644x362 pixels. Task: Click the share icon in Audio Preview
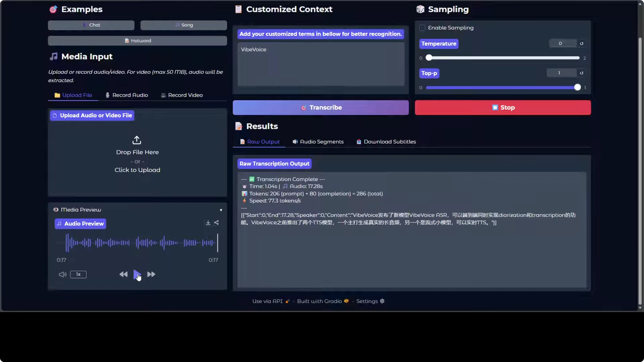[x=216, y=222]
